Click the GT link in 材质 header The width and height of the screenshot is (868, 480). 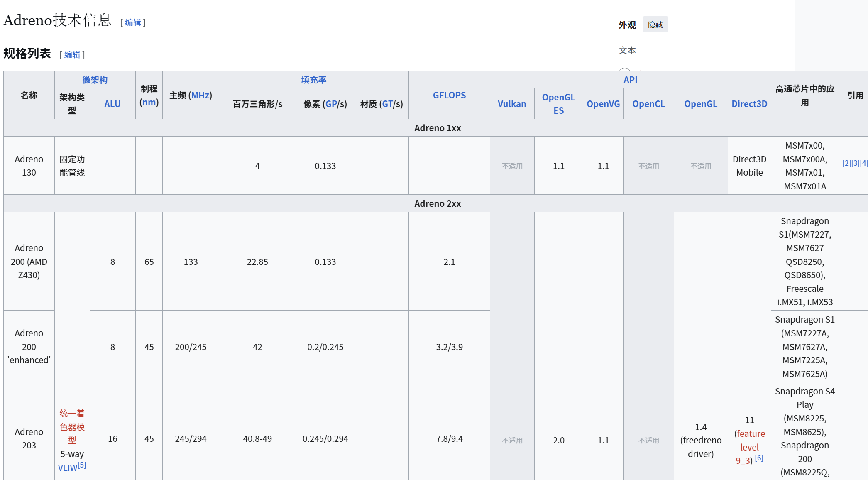click(x=387, y=104)
